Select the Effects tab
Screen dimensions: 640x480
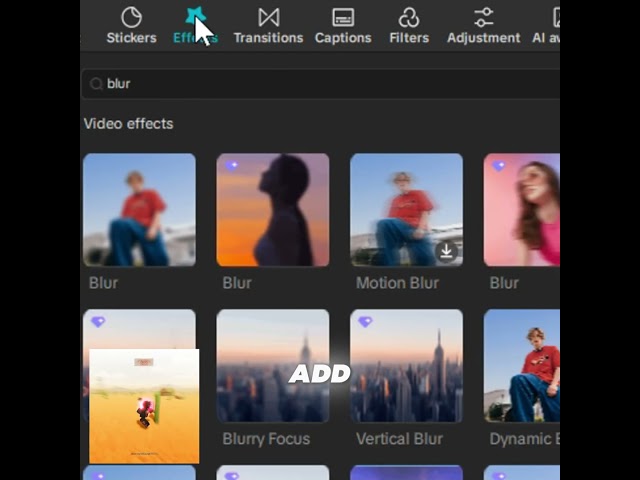tap(196, 25)
